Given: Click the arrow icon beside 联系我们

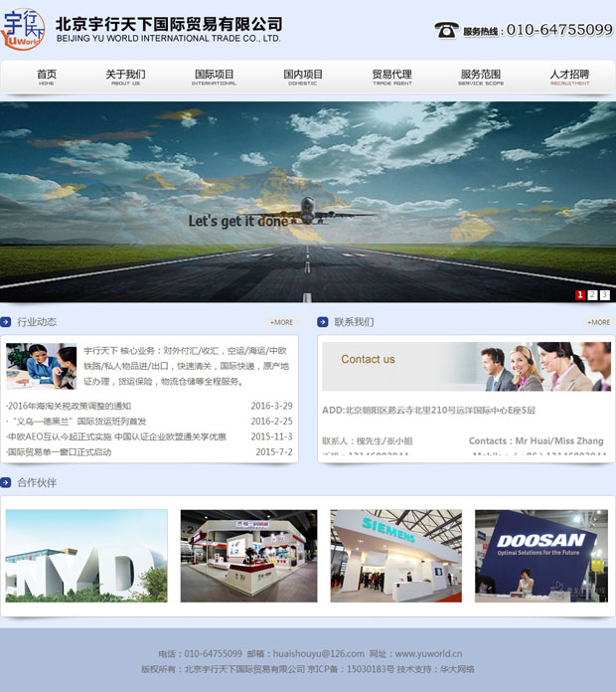Looking at the screenshot, I should [323, 322].
